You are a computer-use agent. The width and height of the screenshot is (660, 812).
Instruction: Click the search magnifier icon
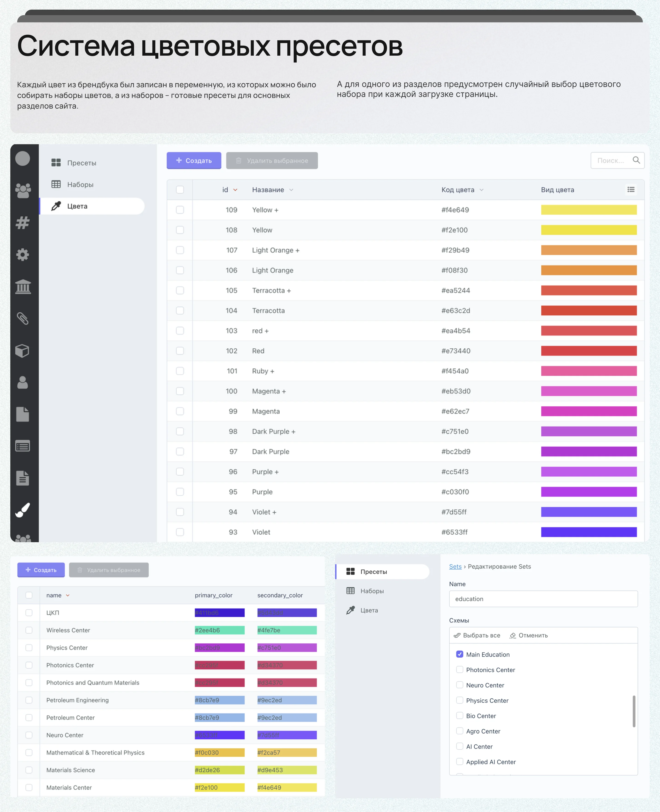coord(636,160)
